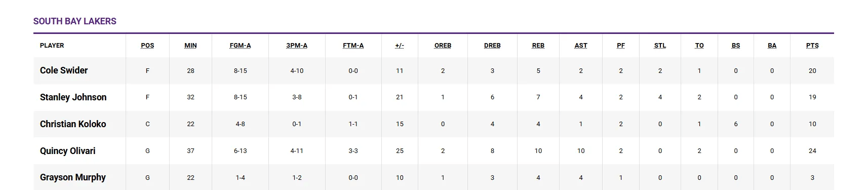
Task: Open Christian Koloko's player link
Action: coord(73,124)
